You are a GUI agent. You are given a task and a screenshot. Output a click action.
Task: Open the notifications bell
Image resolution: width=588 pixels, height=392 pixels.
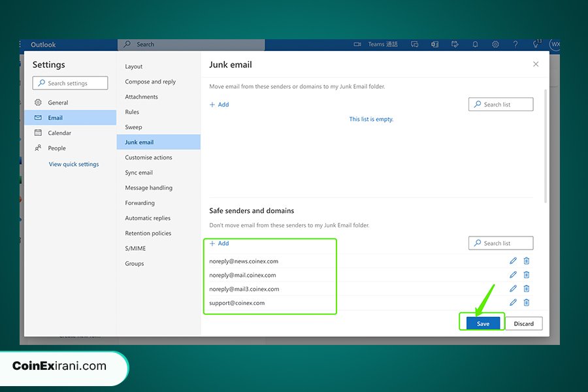tap(475, 44)
